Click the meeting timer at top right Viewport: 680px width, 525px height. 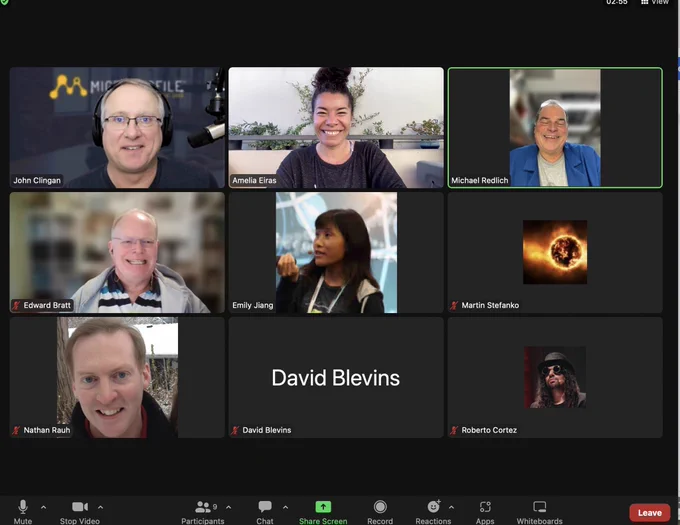click(x=617, y=2)
